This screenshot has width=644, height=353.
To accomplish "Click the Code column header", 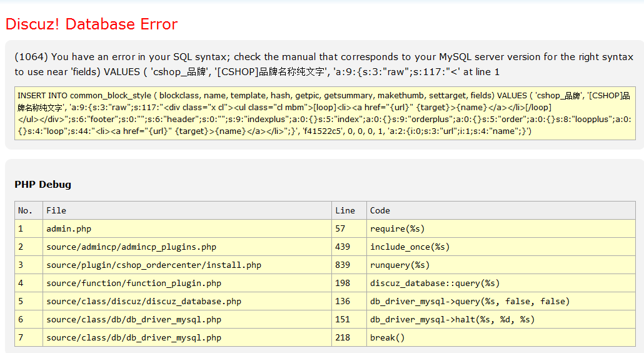I will tap(501, 210).
